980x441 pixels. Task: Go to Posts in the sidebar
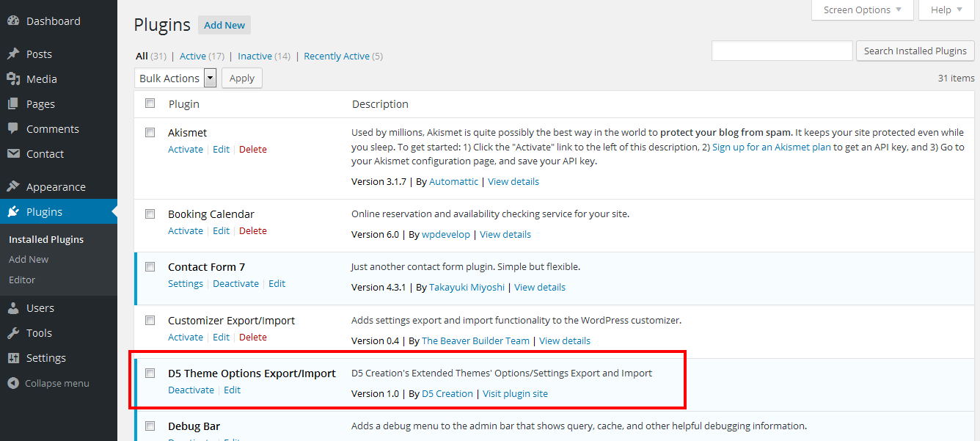click(39, 54)
